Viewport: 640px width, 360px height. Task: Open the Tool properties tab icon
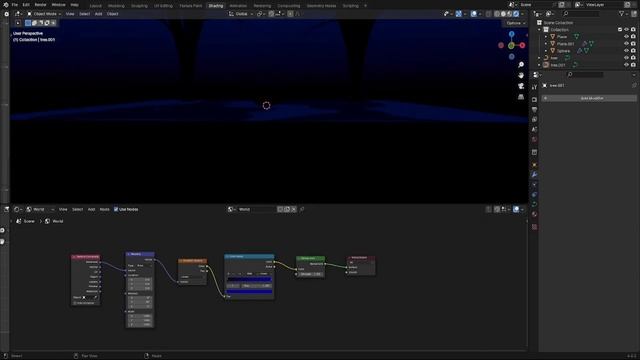pos(534,87)
